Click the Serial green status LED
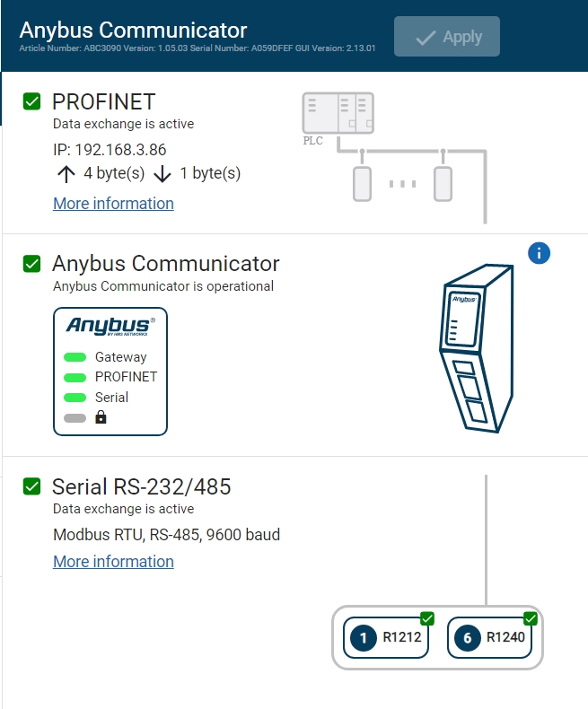Image resolution: width=588 pixels, height=709 pixels. [x=75, y=398]
